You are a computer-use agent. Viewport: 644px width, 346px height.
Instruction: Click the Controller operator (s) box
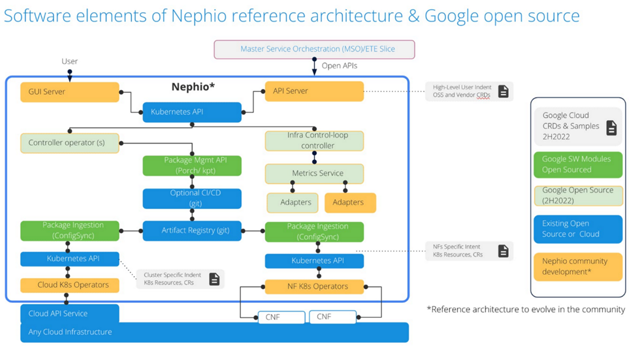click(70, 143)
